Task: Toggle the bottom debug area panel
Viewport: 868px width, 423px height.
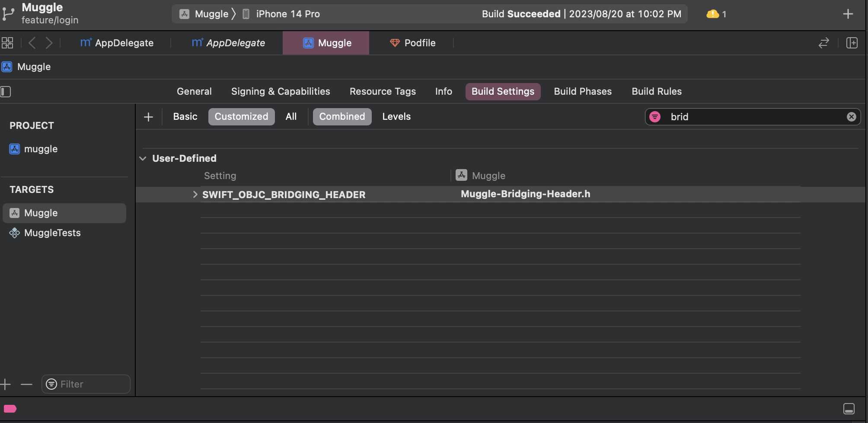Action: pyautogui.click(x=849, y=409)
